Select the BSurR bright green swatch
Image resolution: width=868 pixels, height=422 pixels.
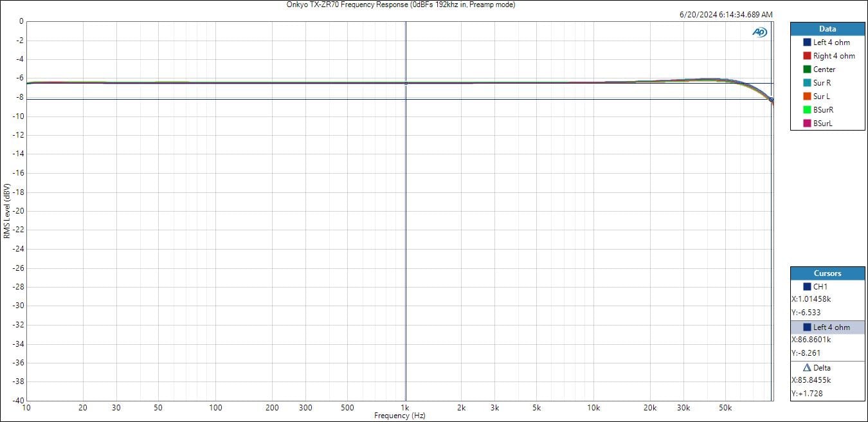pos(807,110)
